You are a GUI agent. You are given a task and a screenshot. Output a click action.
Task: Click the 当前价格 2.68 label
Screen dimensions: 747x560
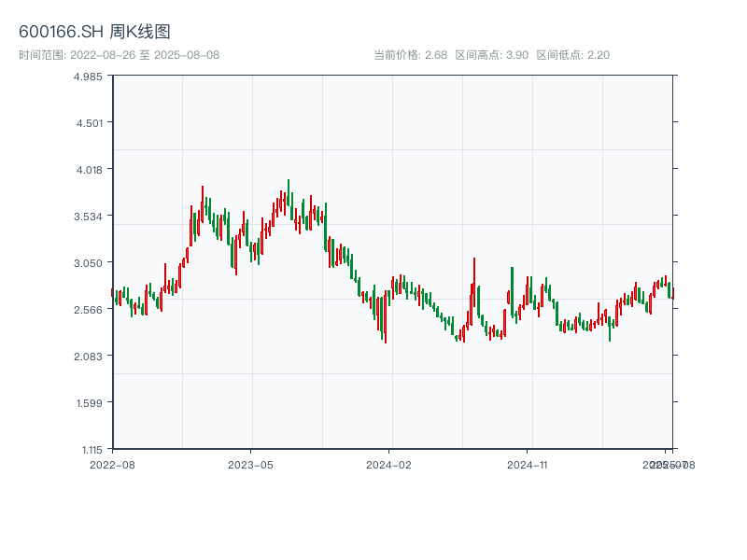(410, 55)
